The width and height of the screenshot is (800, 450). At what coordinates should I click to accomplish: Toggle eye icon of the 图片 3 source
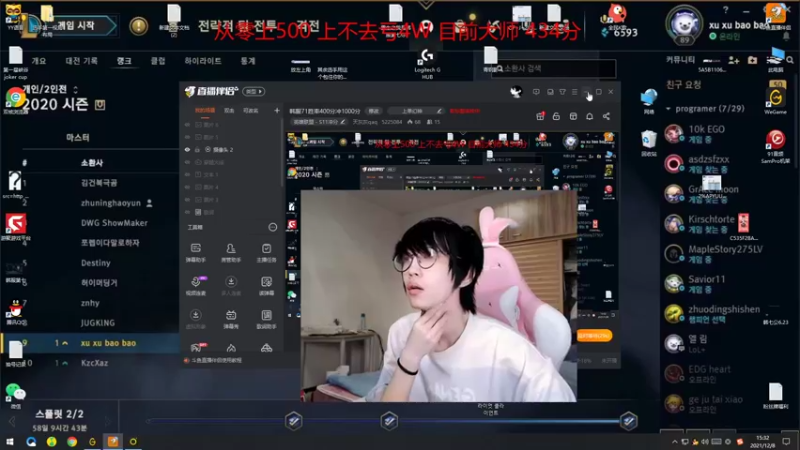[x=187, y=199]
